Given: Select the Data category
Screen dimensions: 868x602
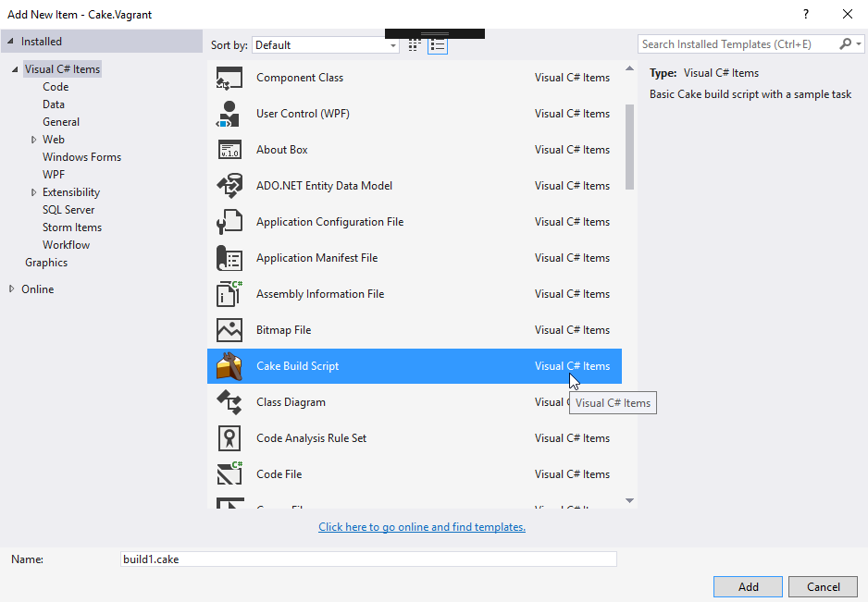Looking at the screenshot, I should pyautogui.click(x=54, y=104).
